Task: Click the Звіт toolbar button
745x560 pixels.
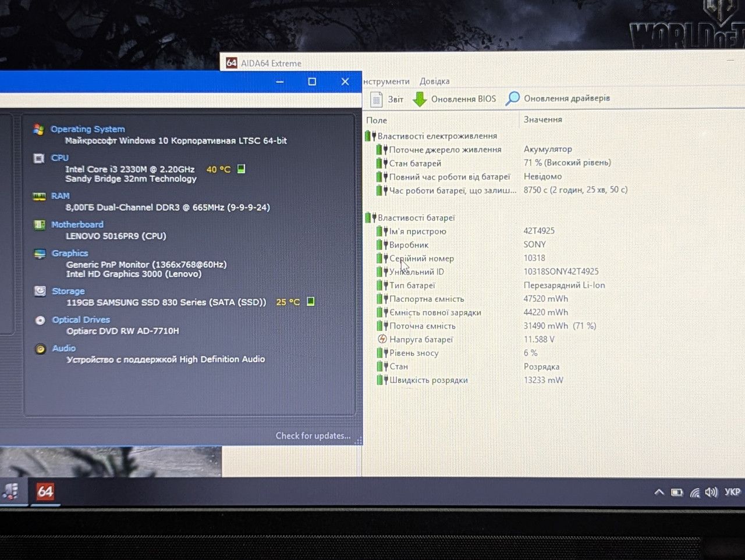Action: pyautogui.click(x=388, y=99)
